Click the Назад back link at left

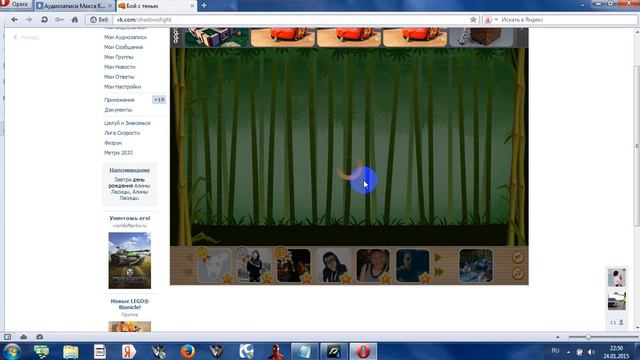26,37
